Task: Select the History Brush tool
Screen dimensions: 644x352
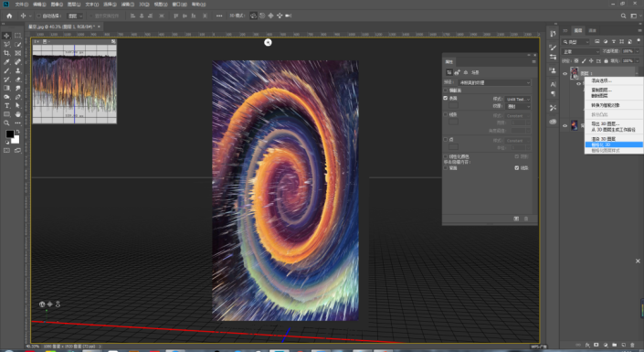Action: coord(6,80)
